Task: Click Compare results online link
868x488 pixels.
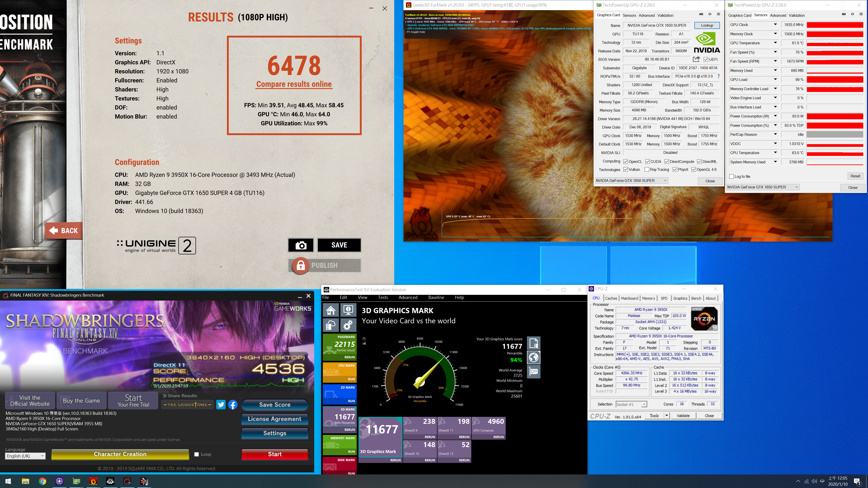Action: 294,84
